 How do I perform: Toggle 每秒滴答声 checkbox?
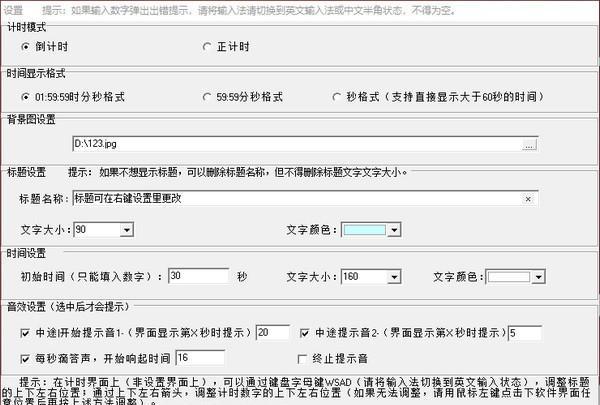pyautogui.click(x=25, y=359)
